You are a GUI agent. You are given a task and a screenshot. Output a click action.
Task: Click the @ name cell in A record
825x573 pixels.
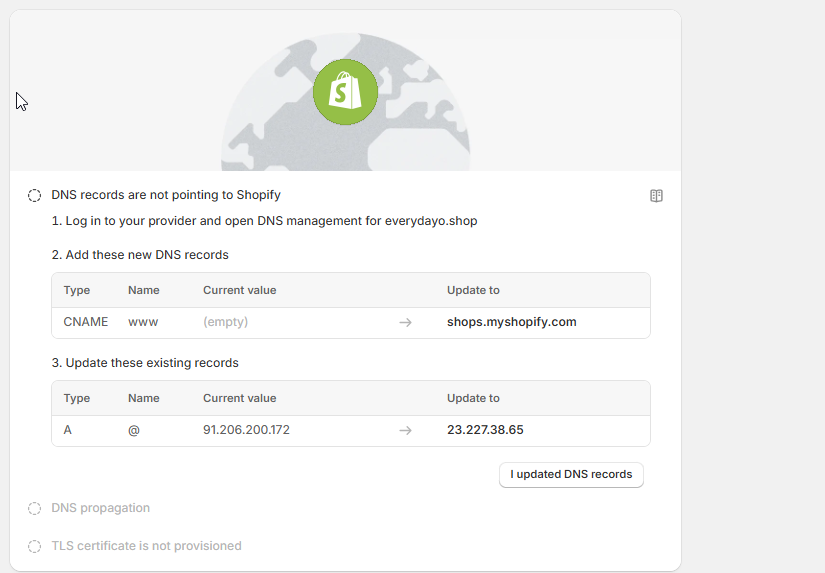point(134,430)
